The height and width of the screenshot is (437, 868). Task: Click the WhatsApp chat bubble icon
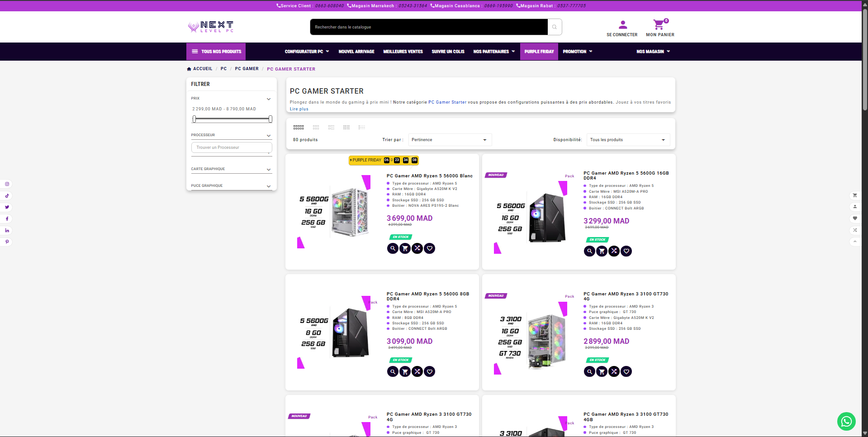click(846, 421)
